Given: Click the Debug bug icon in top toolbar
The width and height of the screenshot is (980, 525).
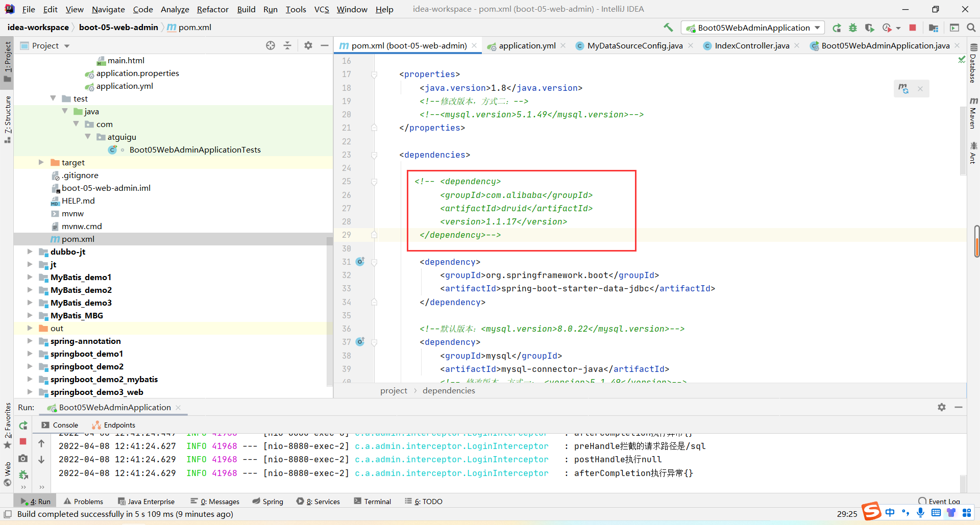Looking at the screenshot, I should point(853,28).
